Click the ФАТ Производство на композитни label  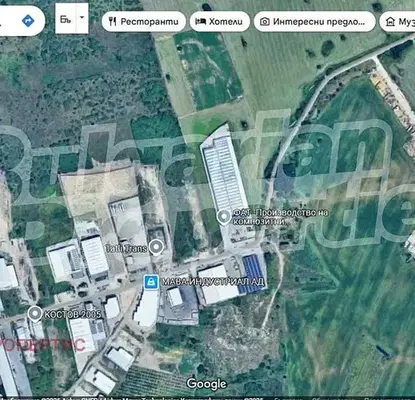click(280, 217)
